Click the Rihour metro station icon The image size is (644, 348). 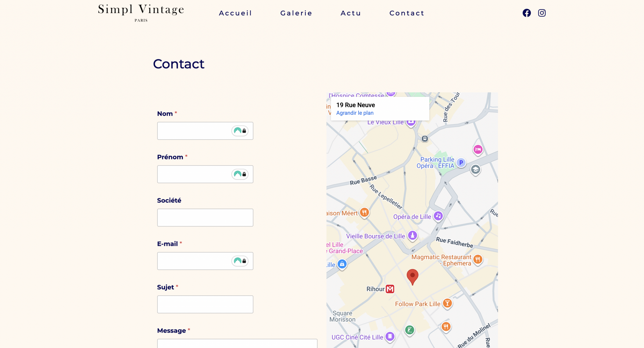pyautogui.click(x=389, y=289)
